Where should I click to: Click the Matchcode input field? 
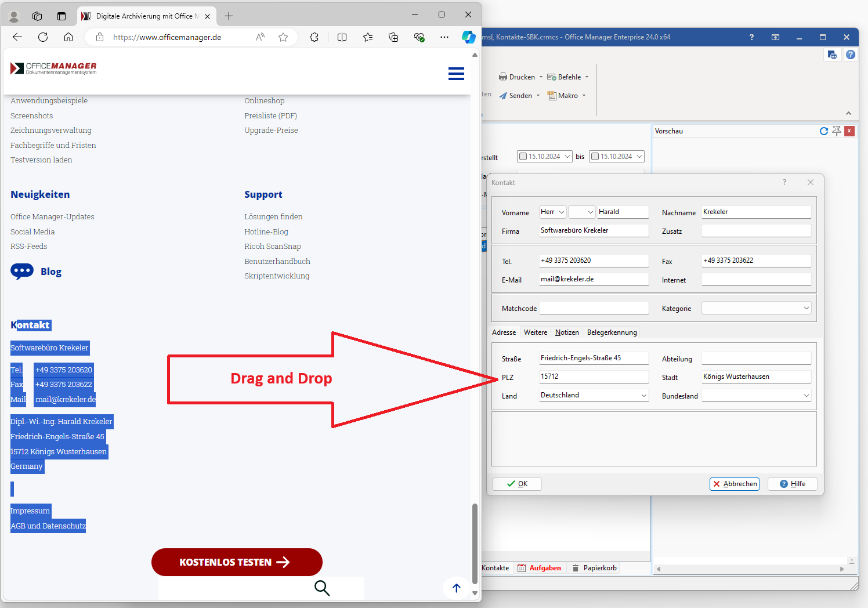[594, 308]
